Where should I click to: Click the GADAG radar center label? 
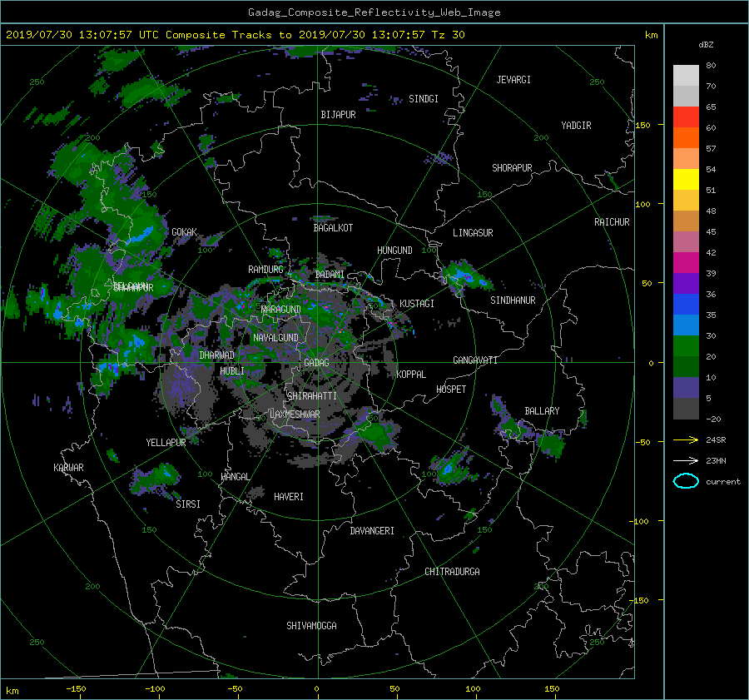pyautogui.click(x=317, y=363)
